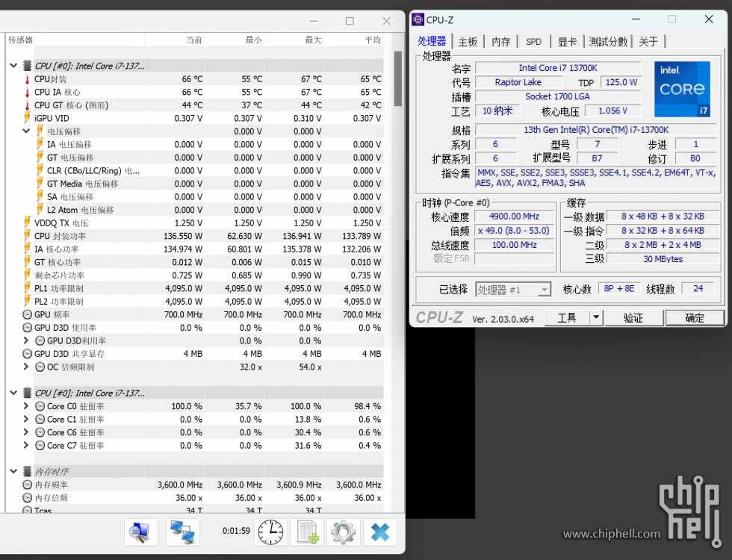Click the lightning icon beside CPU 封装功率
Image resolution: width=732 pixels, height=560 pixels.
pos(27,236)
